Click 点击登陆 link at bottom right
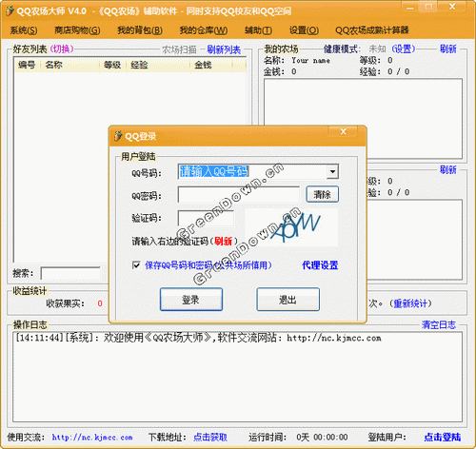 [443, 438]
